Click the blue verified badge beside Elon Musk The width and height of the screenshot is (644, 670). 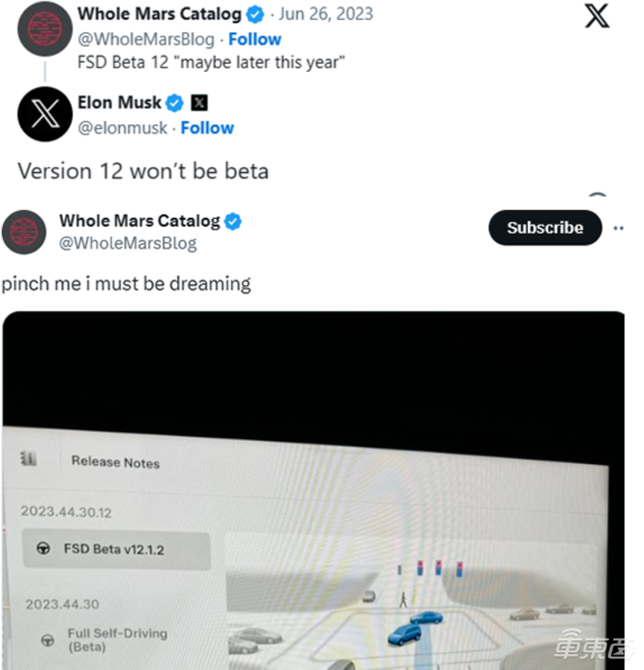(x=175, y=102)
